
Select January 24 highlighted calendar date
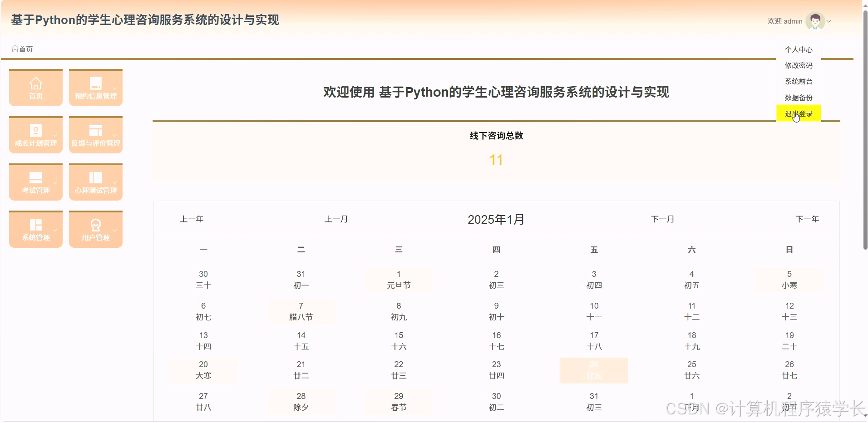click(594, 370)
